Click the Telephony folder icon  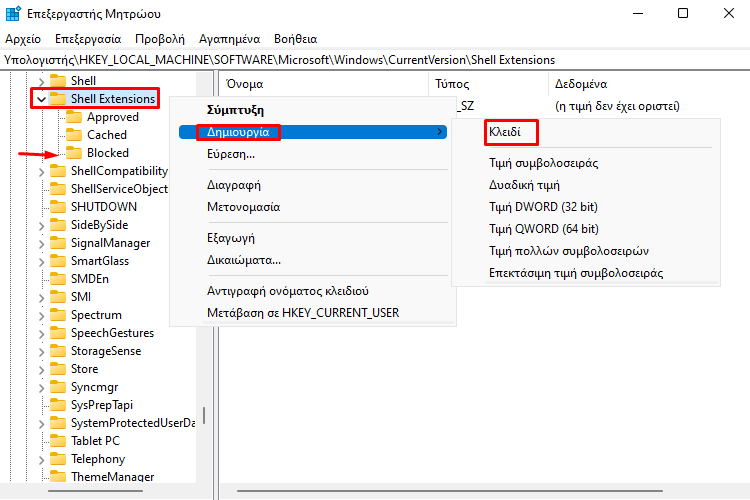pos(58,459)
